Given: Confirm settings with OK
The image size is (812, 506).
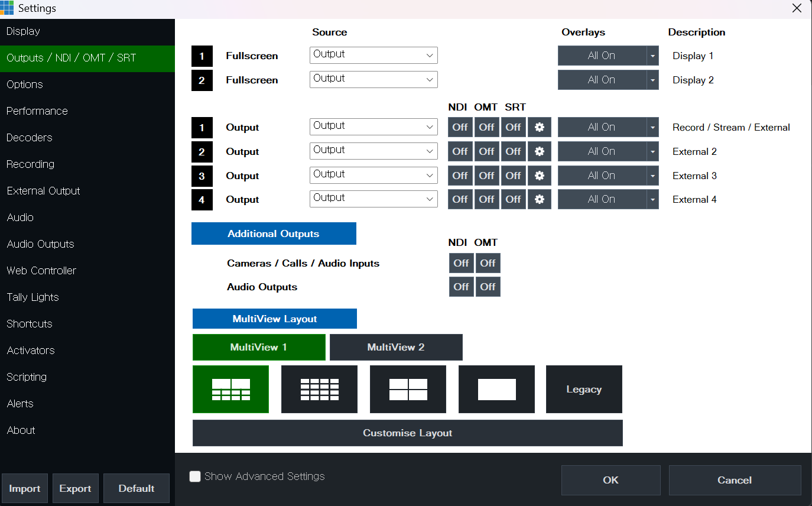Looking at the screenshot, I should 611,480.
